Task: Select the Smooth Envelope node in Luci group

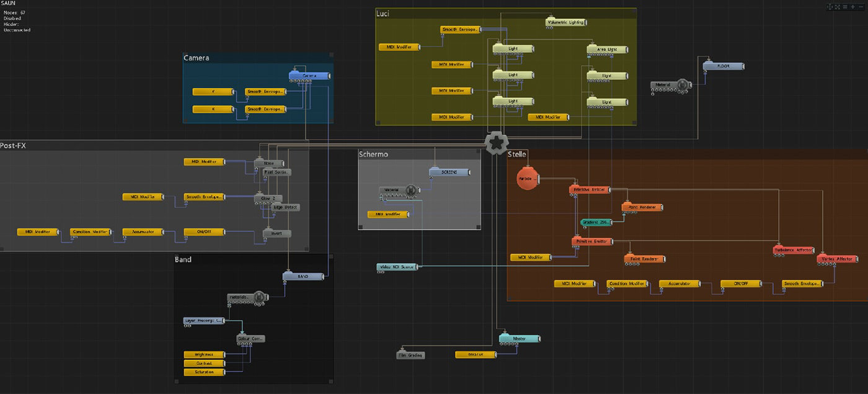Action: pyautogui.click(x=461, y=29)
